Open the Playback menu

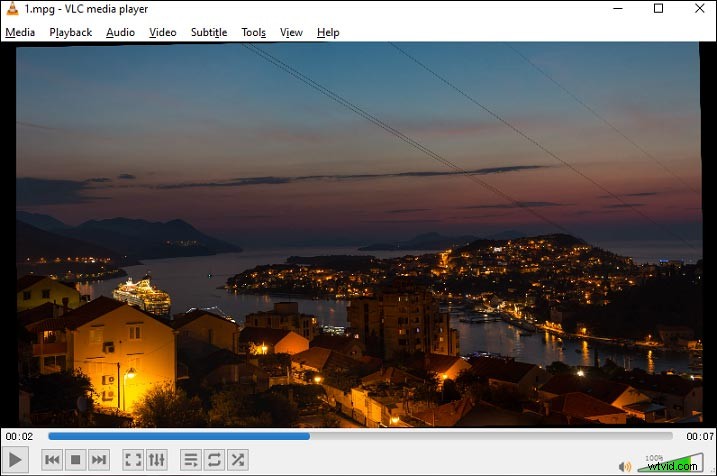(70, 32)
